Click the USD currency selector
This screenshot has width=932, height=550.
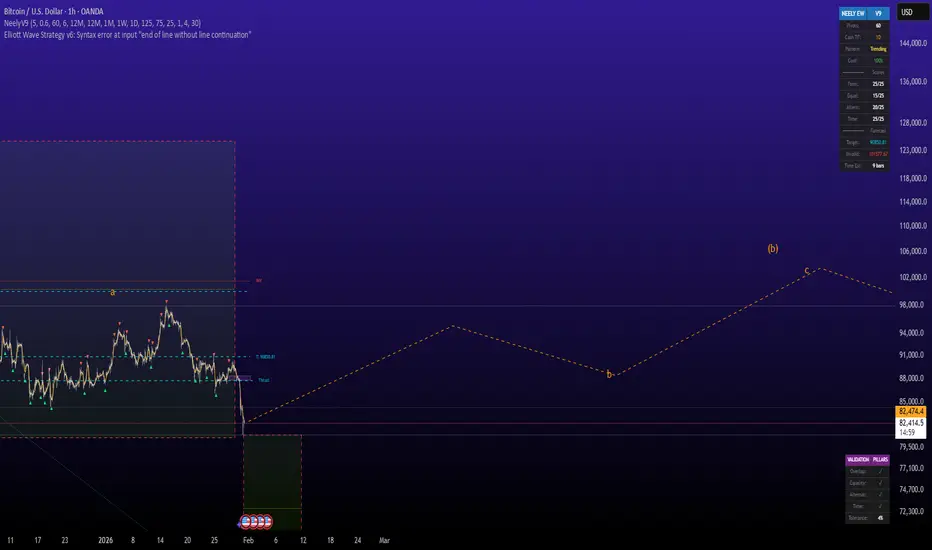(x=907, y=13)
